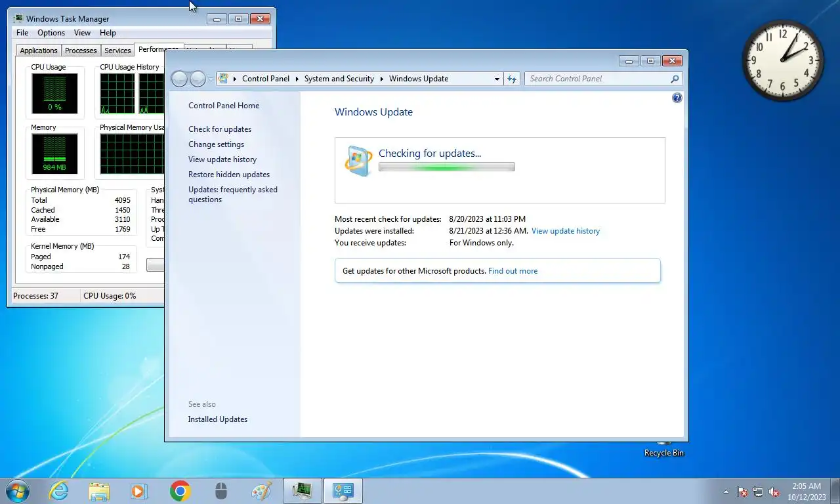Click 'For Windows only.' text

[x=482, y=243]
